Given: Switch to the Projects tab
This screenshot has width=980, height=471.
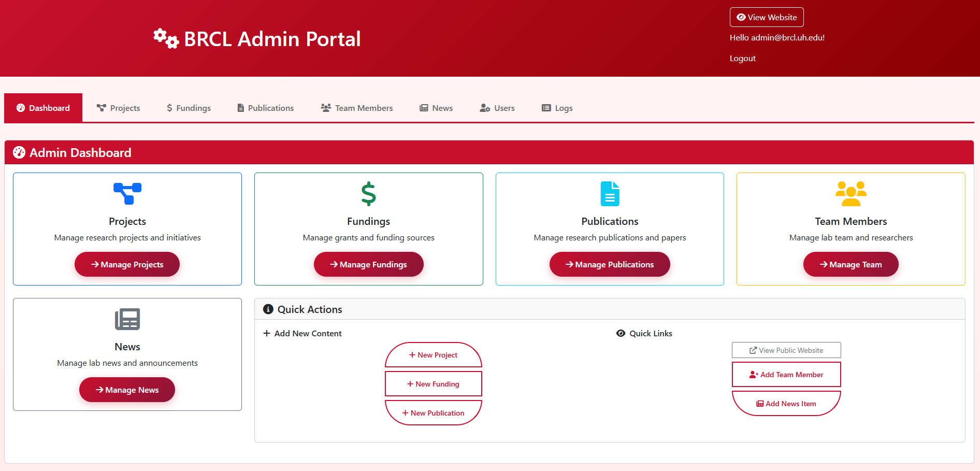Looking at the screenshot, I should pyautogui.click(x=118, y=108).
